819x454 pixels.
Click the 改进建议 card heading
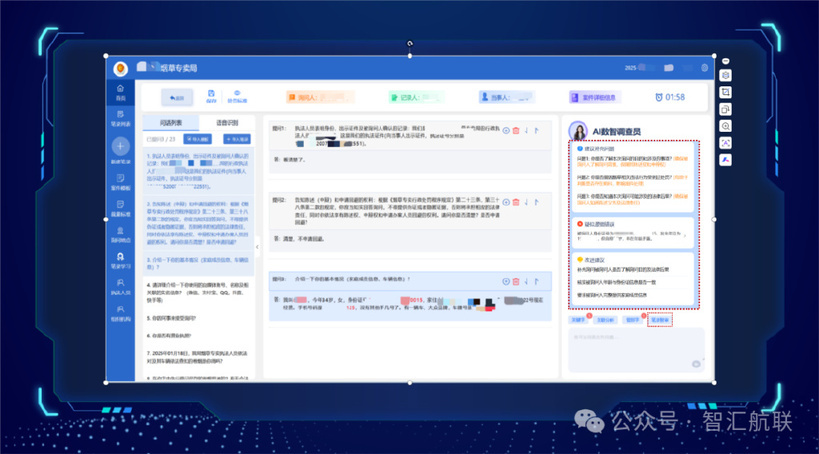(591, 260)
